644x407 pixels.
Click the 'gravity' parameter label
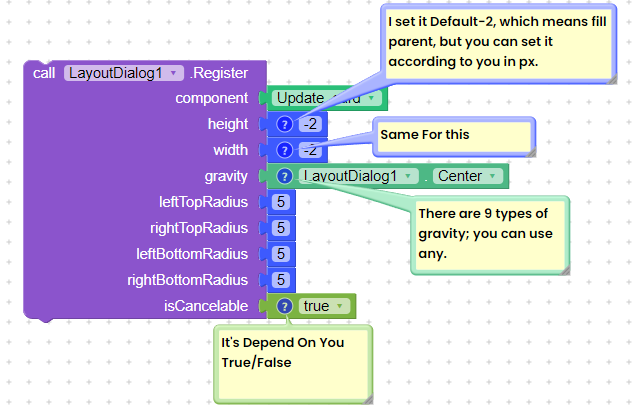coord(226,176)
